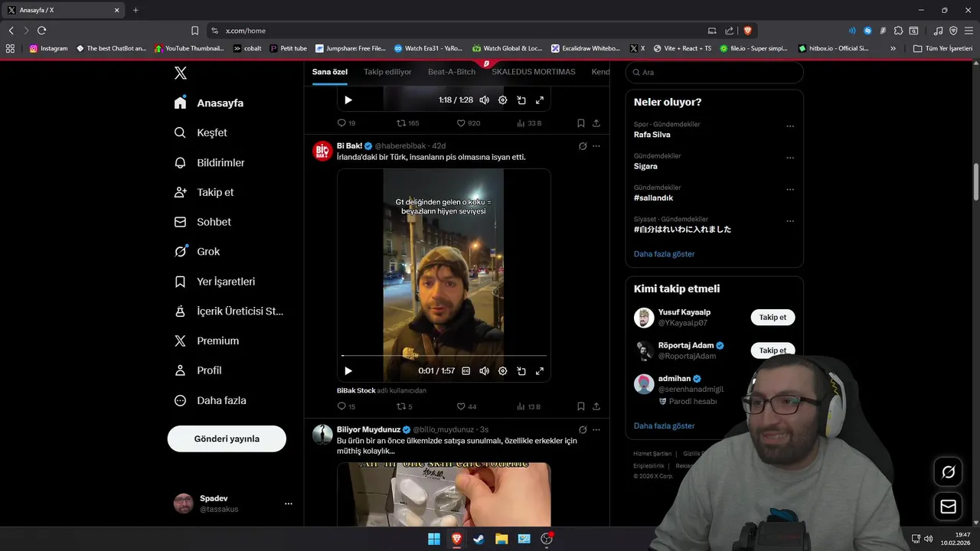Image resolution: width=980 pixels, height=551 pixels.
Task: Follow Röportaj Adam with Takip et
Action: point(773,350)
